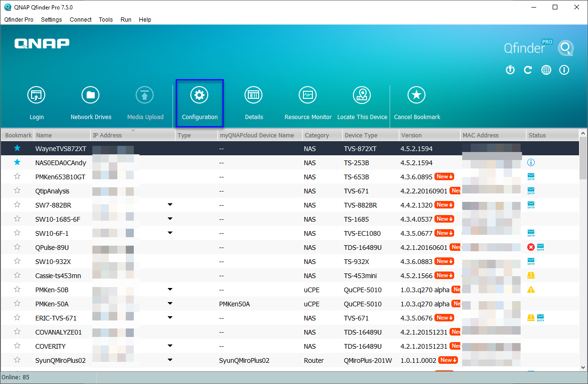
Task: Click the scrollbar down arrow of device list
Action: tap(583, 367)
